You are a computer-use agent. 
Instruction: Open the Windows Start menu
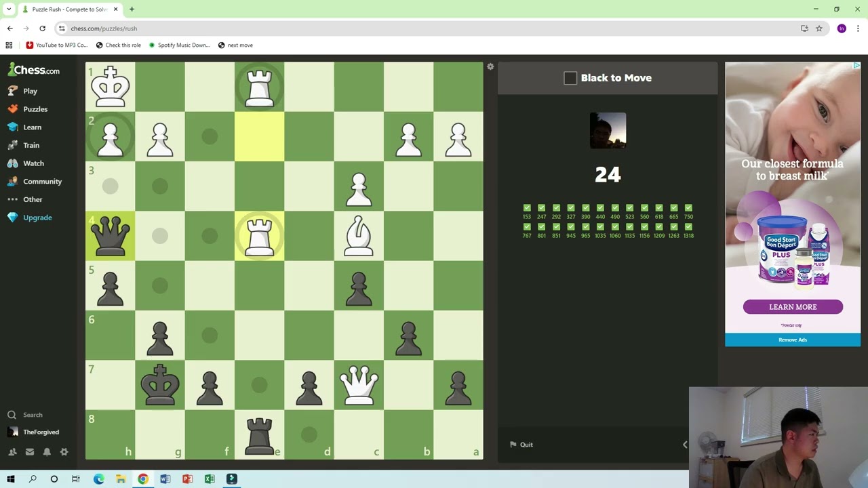[10, 479]
